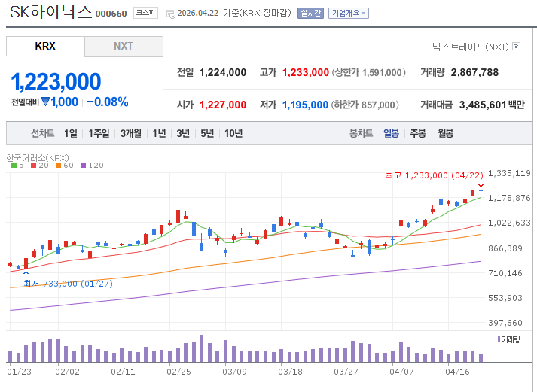Click the 넥스트레이드(NXT) link
Viewport: 537px width, 392px height.
click(x=470, y=47)
